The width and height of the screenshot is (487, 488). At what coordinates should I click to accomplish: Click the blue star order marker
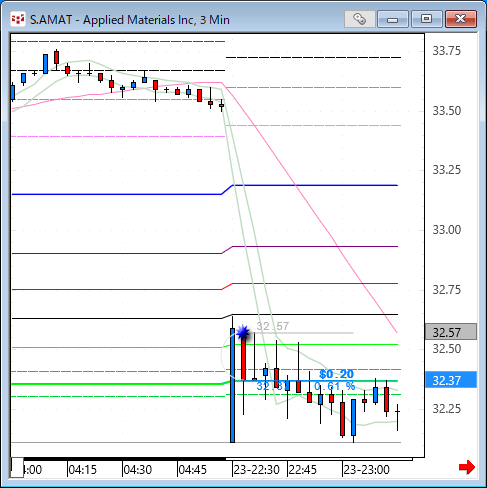tap(243, 332)
